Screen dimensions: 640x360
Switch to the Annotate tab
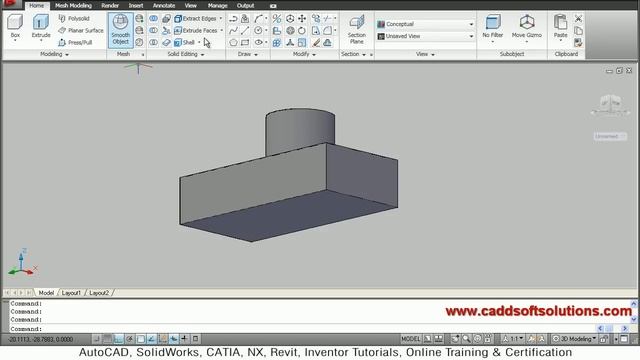[x=164, y=5]
